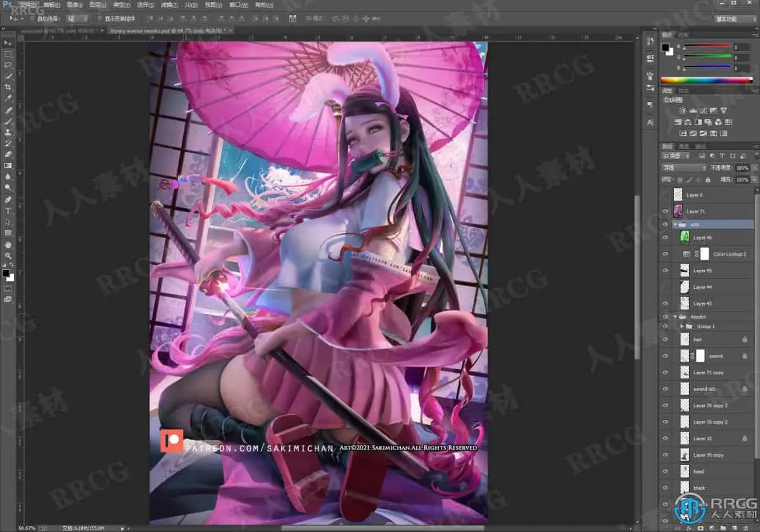Image resolution: width=760 pixels, height=532 pixels.
Task: Hide the sword hilt layer
Action: pyautogui.click(x=665, y=389)
